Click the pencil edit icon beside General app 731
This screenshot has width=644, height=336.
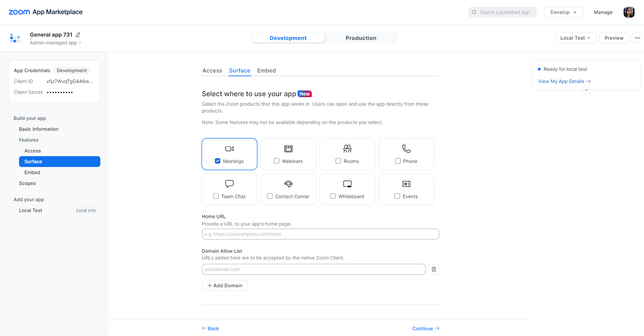(x=78, y=35)
